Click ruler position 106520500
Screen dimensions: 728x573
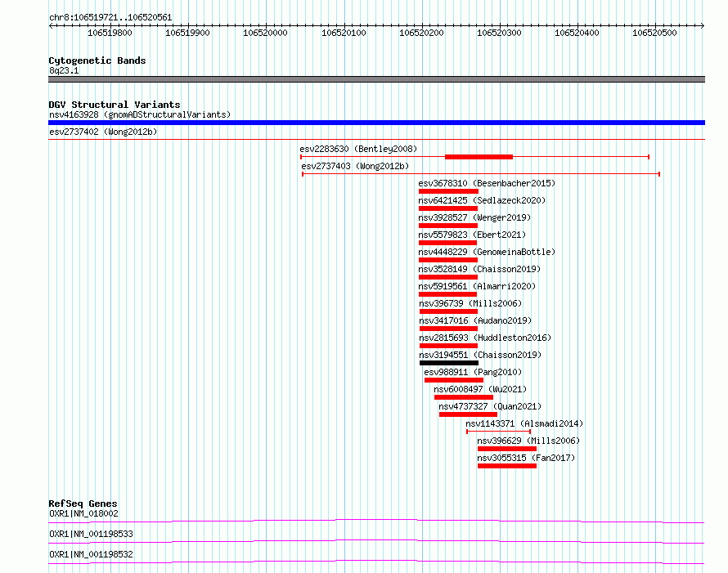[x=654, y=33]
